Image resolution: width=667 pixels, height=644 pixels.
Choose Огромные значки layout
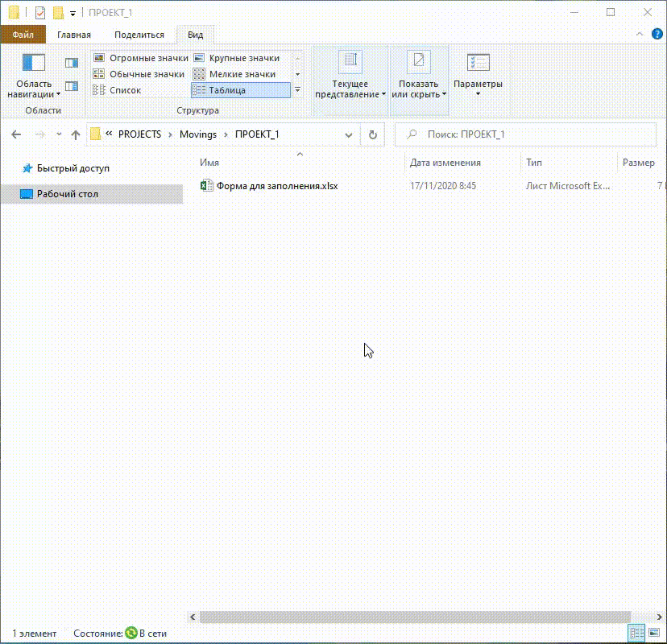[x=140, y=58]
